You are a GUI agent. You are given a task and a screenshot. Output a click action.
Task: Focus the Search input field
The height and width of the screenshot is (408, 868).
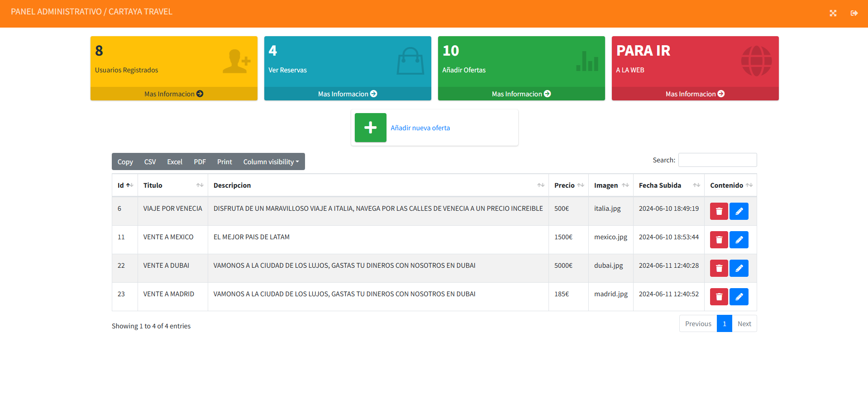click(717, 160)
